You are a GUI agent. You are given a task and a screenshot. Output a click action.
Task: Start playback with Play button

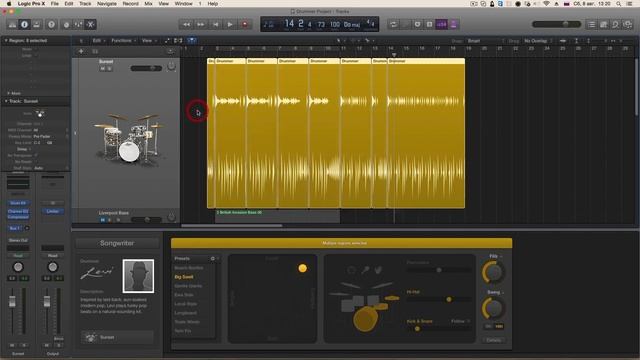[x=230, y=24]
